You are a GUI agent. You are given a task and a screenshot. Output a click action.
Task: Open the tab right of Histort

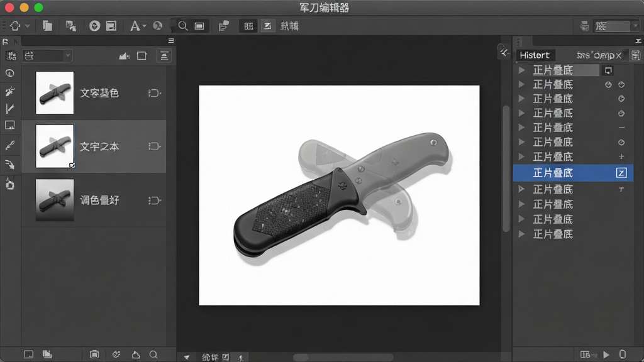point(596,55)
